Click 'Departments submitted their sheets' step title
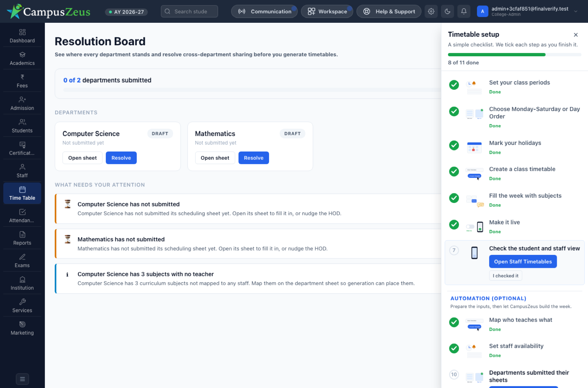588x388 pixels. (x=529, y=376)
